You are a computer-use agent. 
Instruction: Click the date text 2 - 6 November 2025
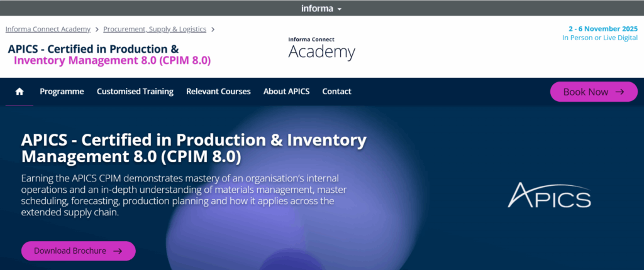[x=603, y=29]
